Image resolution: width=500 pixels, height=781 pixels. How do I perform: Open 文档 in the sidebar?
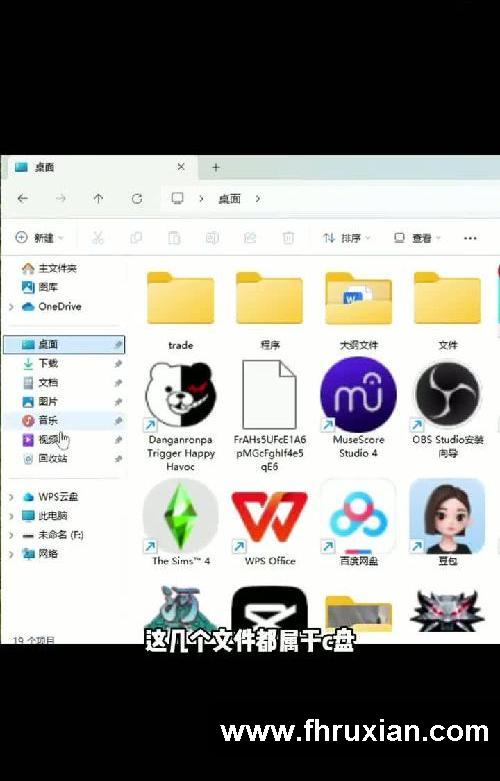pos(41,383)
